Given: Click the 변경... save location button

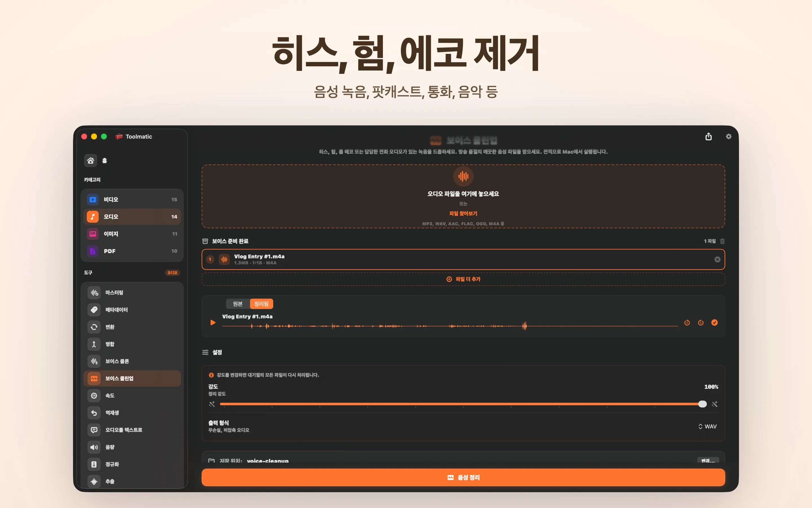Looking at the screenshot, I should click(x=708, y=461).
